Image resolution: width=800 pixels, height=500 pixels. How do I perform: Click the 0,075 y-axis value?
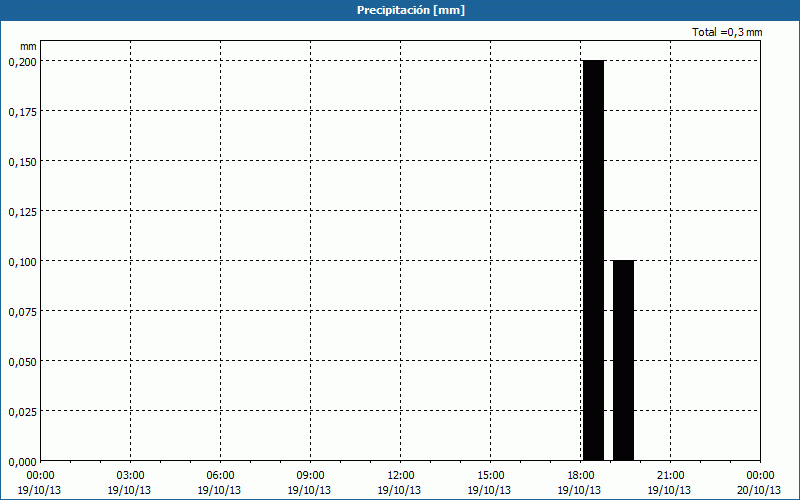(22, 312)
